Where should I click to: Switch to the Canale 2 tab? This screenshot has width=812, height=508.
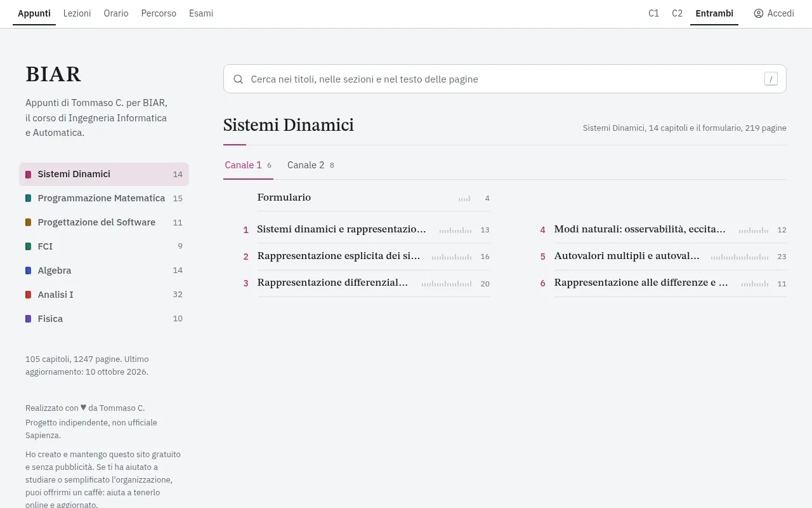pos(311,165)
